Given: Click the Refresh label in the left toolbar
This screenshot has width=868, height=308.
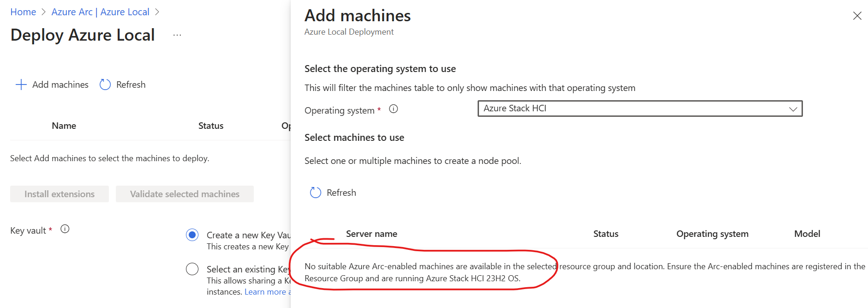Looking at the screenshot, I should [x=131, y=85].
